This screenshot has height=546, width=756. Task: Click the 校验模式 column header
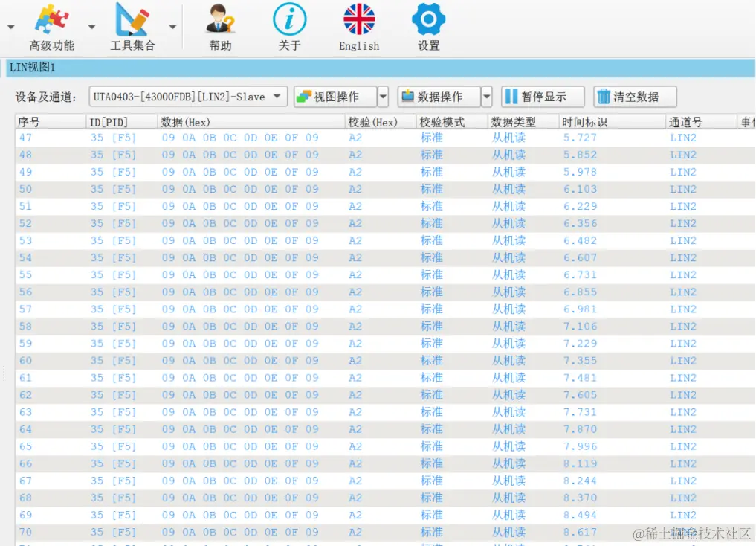click(452, 122)
